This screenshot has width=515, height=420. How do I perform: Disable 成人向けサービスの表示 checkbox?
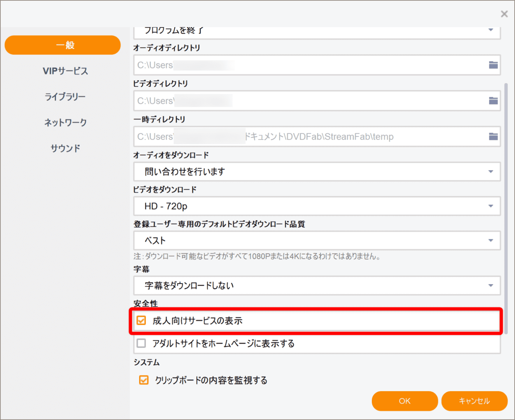point(142,321)
